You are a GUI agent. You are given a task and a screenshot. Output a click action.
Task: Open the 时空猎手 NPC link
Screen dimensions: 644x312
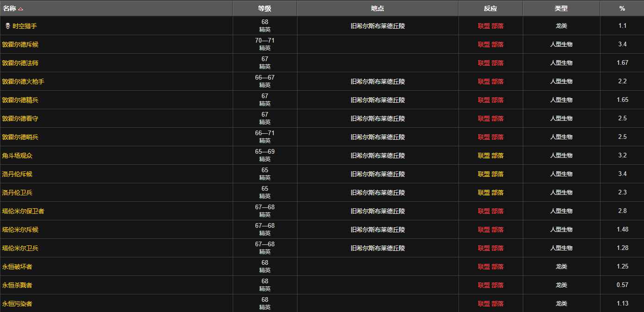(25, 26)
